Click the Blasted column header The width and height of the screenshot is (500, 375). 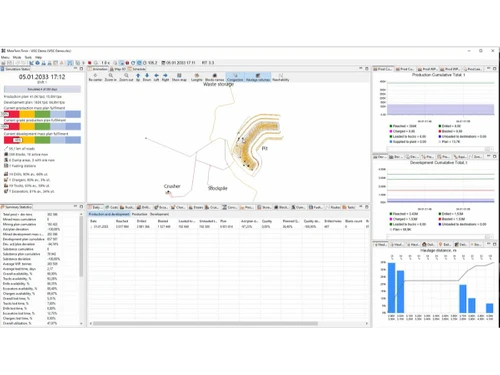[163, 221]
